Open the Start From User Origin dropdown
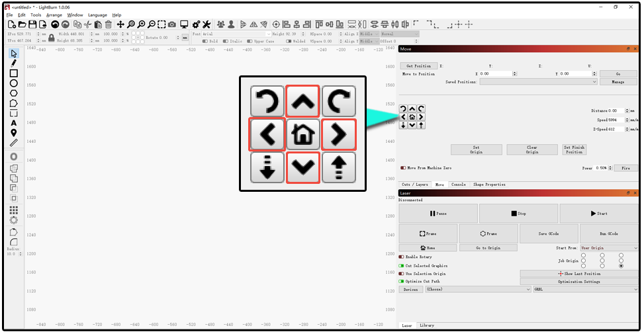Viewport: 644px width, 334px height. coord(609,248)
